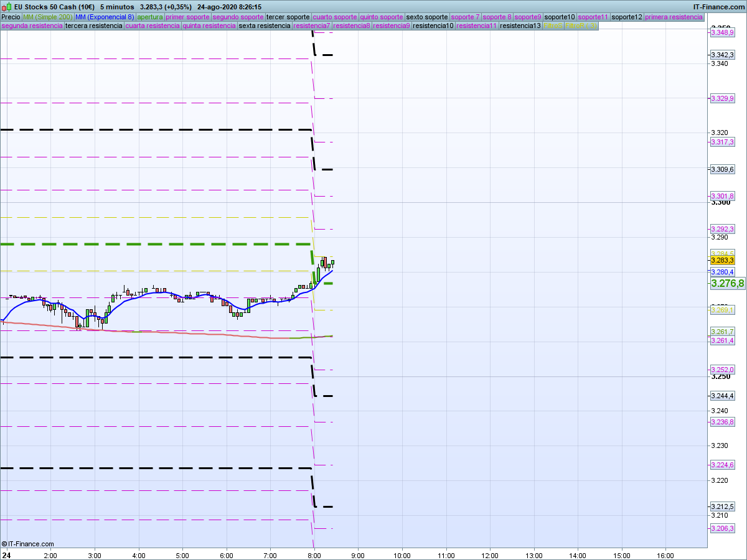
Task: Click the blue 3.280,4 moving average tag
Action: (722, 272)
